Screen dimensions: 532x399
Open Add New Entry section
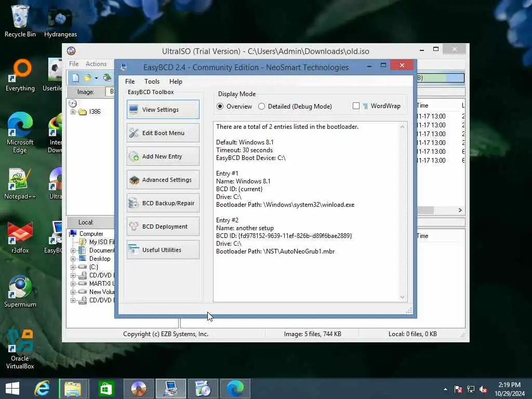point(163,156)
